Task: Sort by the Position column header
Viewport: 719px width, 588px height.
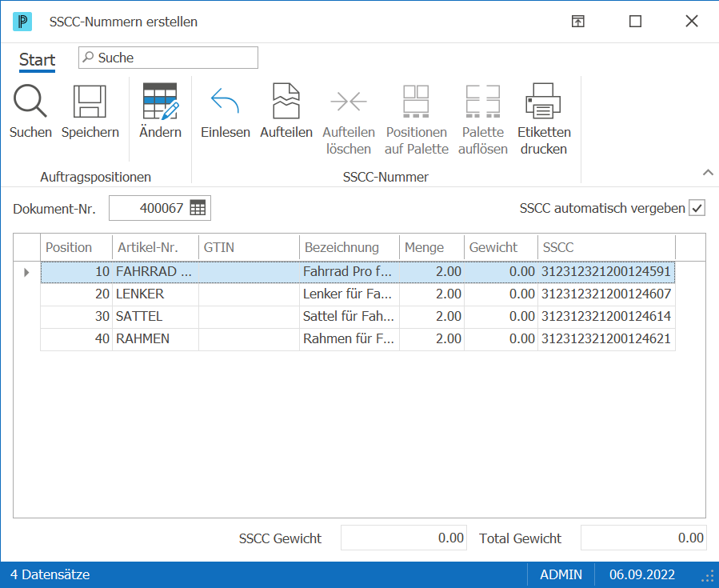Action: tap(76, 248)
